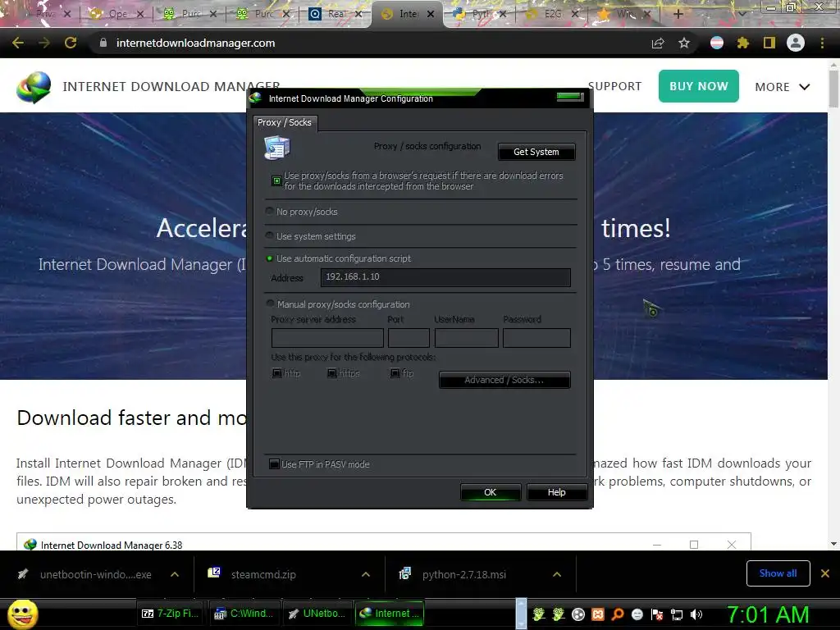The image size is (840, 630).
Task: Click BUY NOW on the website
Action: pyautogui.click(x=699, y=86)
